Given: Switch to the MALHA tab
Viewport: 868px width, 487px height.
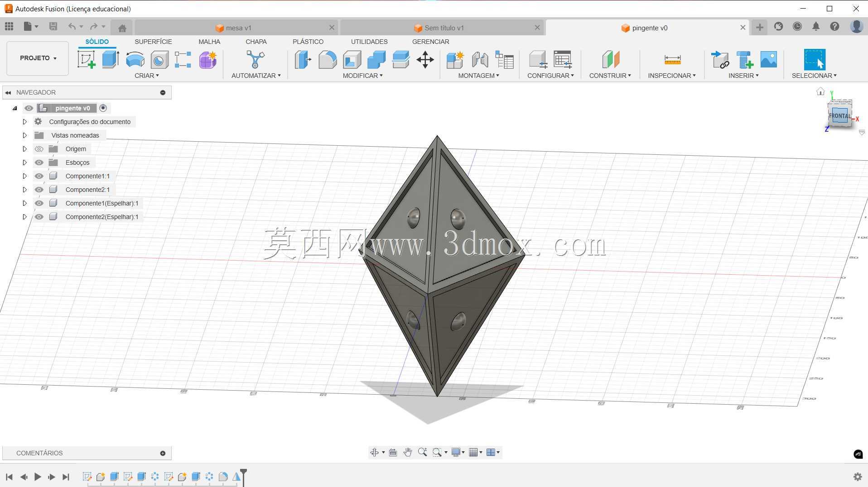Looking at the screenshot, I should click(209, 42).
